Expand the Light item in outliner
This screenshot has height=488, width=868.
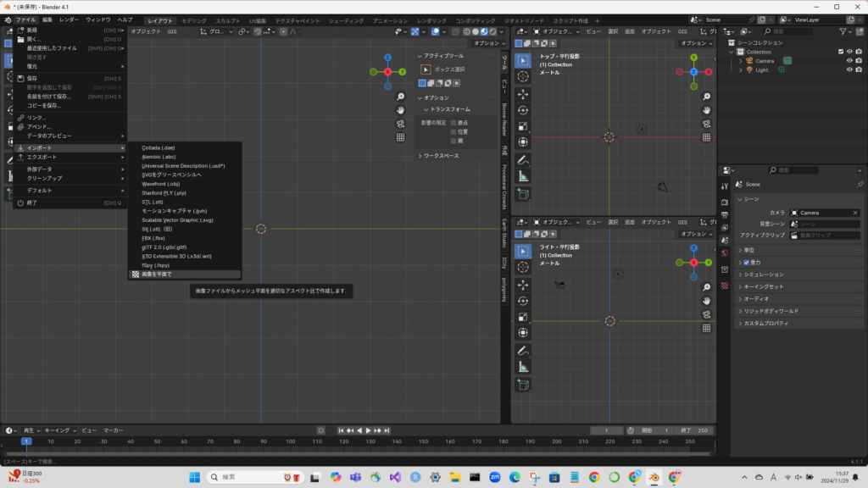tap(740, 70)
